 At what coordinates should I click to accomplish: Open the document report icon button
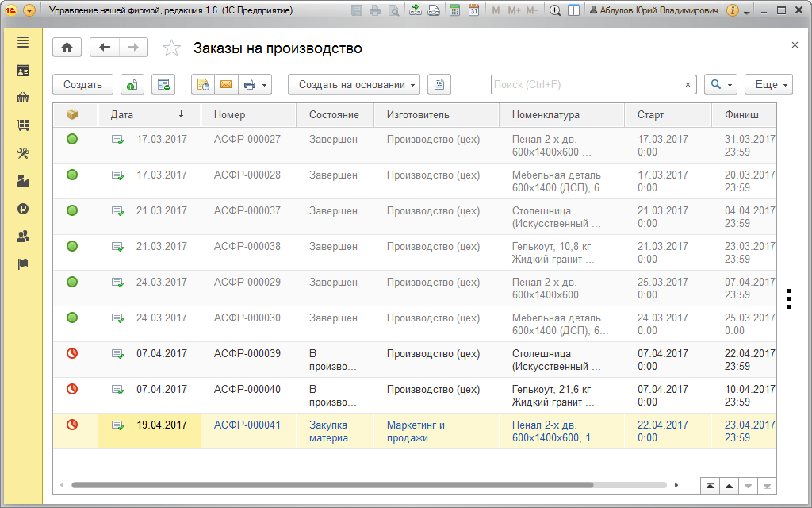click(x=439, y=84)
